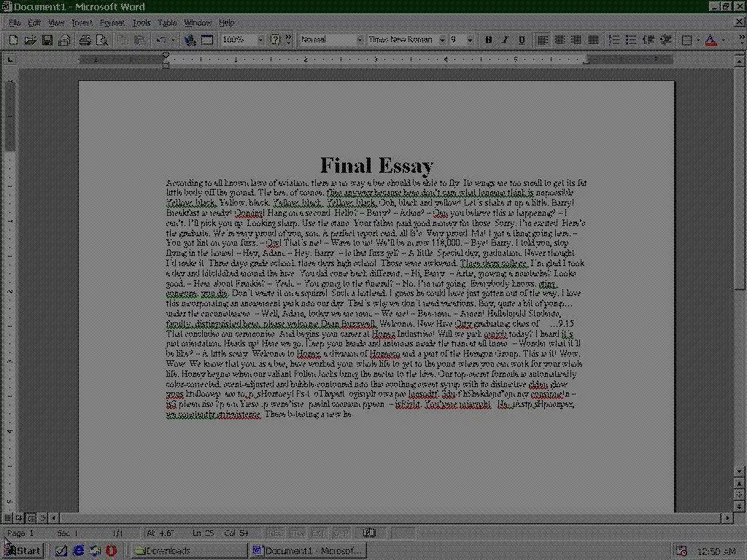Align text right
747x560 pixels.
[x=576, y=40]
